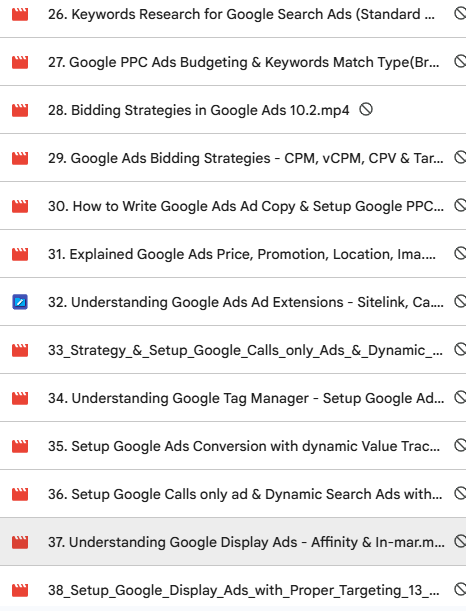466x611 pixels.
Task: Select 38_Setup_Google_Display_Ads_with_Proper_Targeting_13 file
Action: point(244,590)
